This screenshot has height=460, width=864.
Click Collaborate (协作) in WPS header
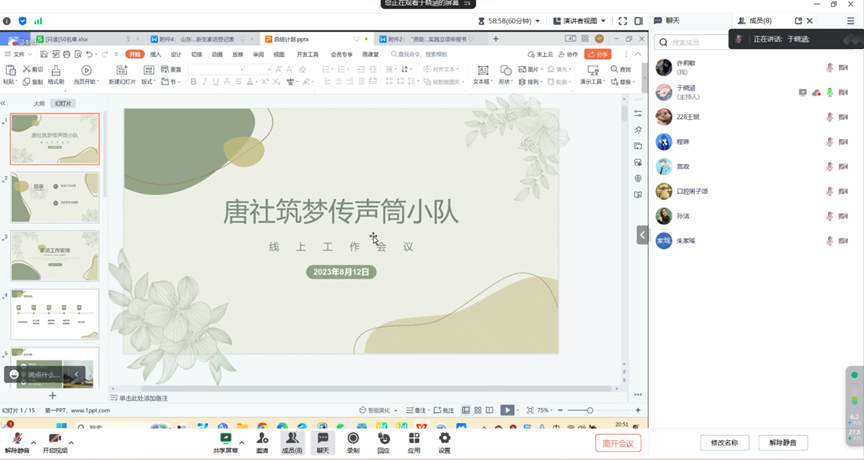[568, 55]
